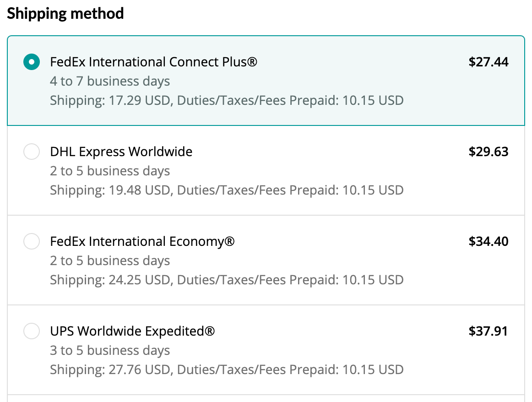The width and height of the screenshot is (532, 402).
Task: Select FedEx International Economy radio button
Action: click(32, 241)
